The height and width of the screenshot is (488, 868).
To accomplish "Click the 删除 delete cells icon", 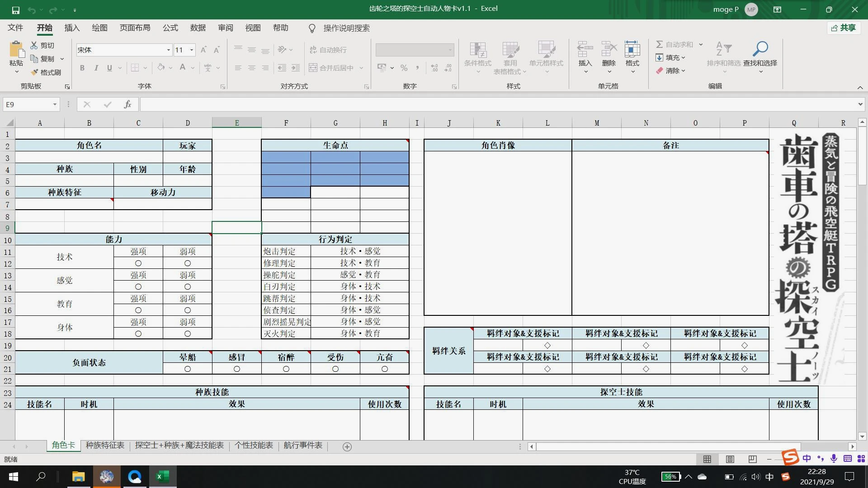I will (x=609, y=49).
